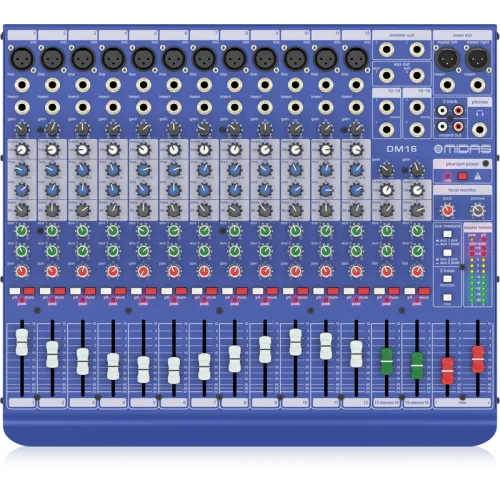Screen dimensions: 500x500
Task: Click the main out left insert jack
Action: 447,85
